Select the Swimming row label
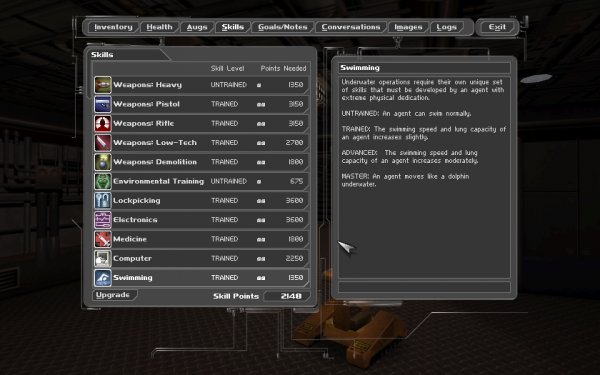The height and width of the screenshot is (375, 600). pyautogui.click(x=133, y=278)
